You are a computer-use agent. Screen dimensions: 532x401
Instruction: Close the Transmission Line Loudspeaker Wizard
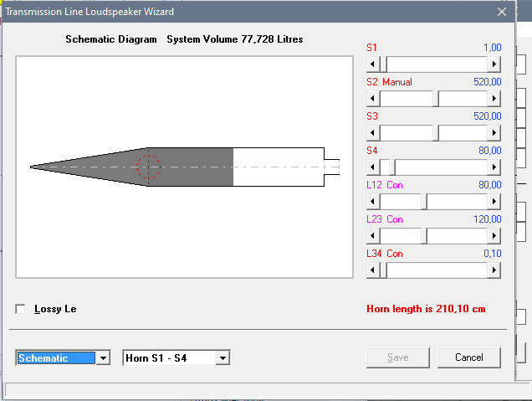click(502, 12)
